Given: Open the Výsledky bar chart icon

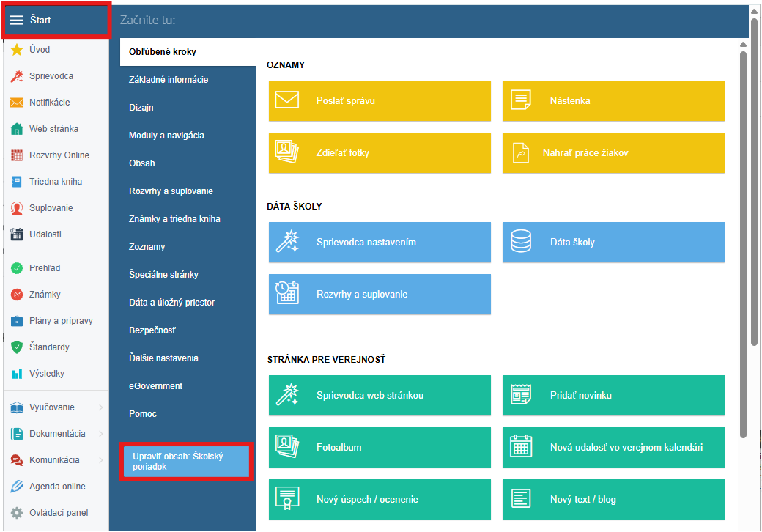Looking at the screenshot, I should pyautogui.click(x=17, y=374).
